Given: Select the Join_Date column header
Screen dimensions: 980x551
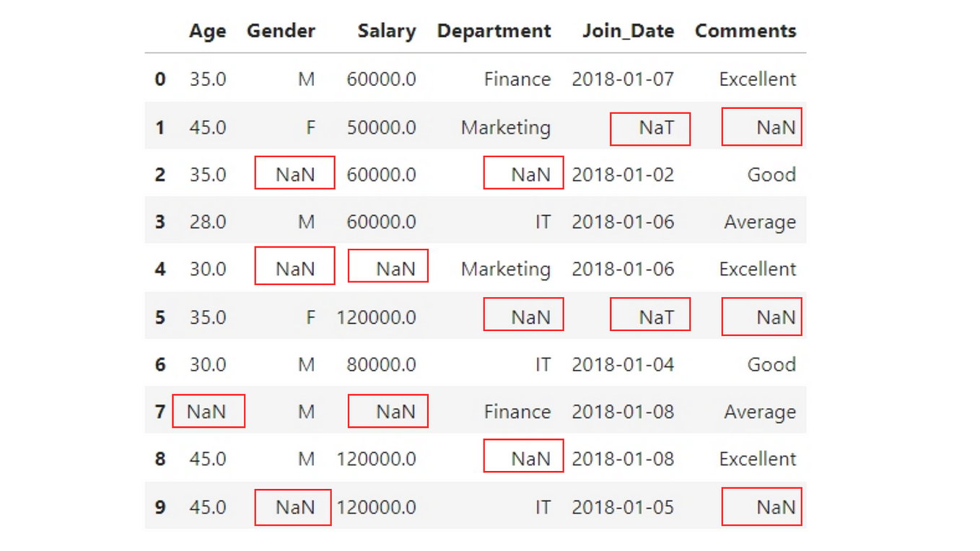Looking at the screenshot, I should [629, 31].
